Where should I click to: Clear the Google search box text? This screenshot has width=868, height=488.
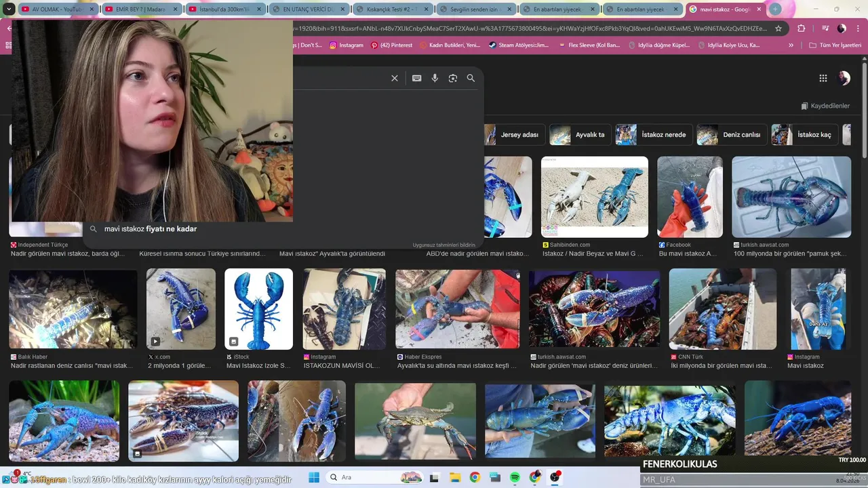pyautogui.click(x=394, y=78)
